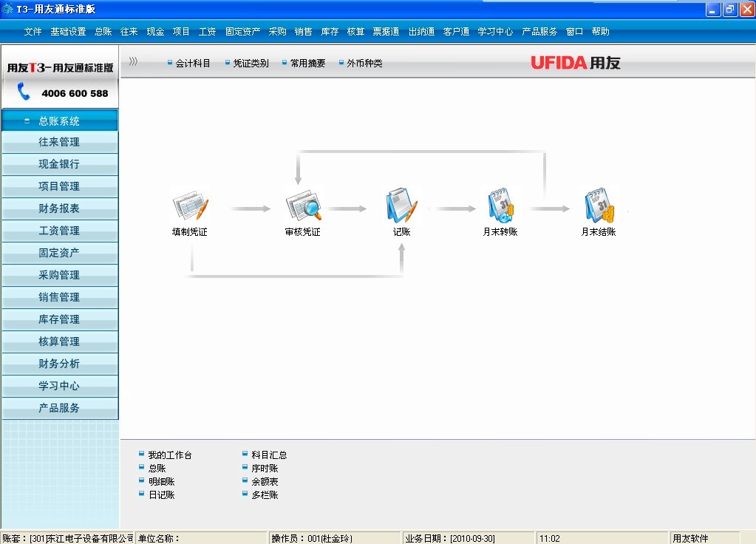Click the UFIDA 用友 logo

click(576, 63)
